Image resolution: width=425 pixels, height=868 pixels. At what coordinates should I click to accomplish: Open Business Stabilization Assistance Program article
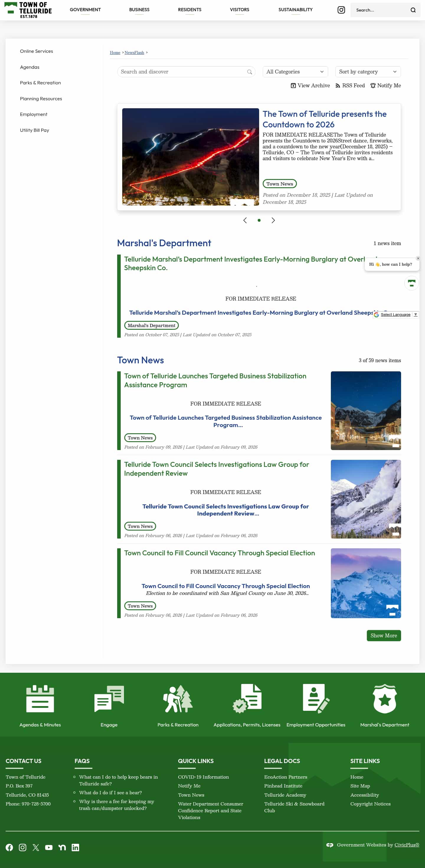click(215, 380)
